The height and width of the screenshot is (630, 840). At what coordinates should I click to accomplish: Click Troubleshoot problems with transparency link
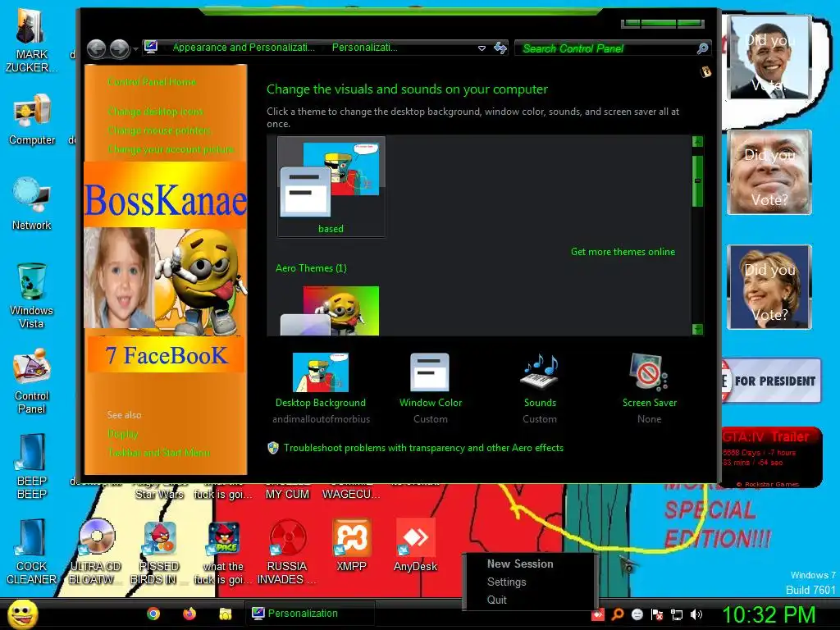(423, 447)
